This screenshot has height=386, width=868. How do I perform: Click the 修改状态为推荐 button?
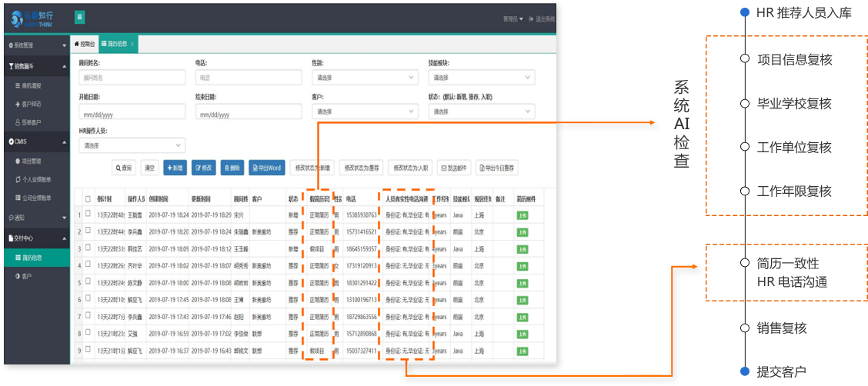361,168
